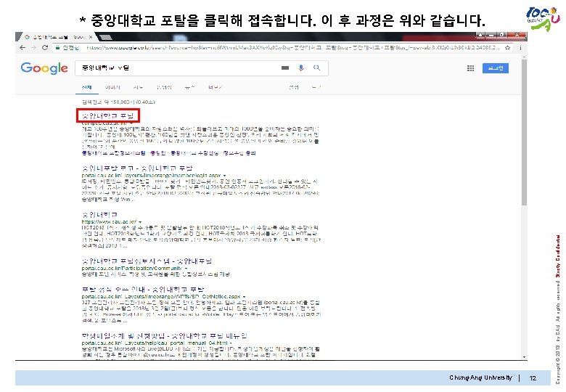Switch to the 지도 search tab
The width and height of the screenshot is (566, 392).
tap(138, 87)
